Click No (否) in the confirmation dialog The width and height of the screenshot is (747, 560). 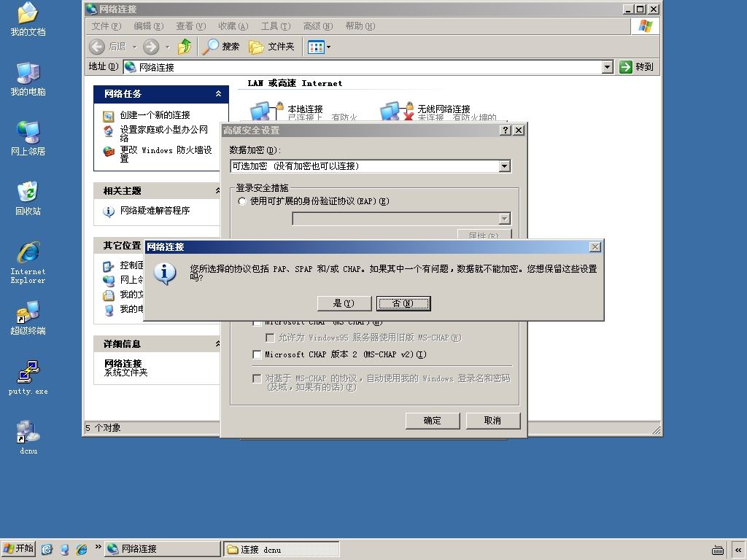click(x=403, y=303)
